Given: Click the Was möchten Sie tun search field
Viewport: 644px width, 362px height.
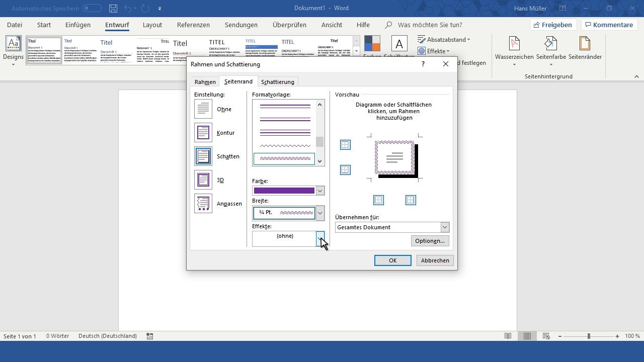Looking at the screenshot, I should point(430,25).
